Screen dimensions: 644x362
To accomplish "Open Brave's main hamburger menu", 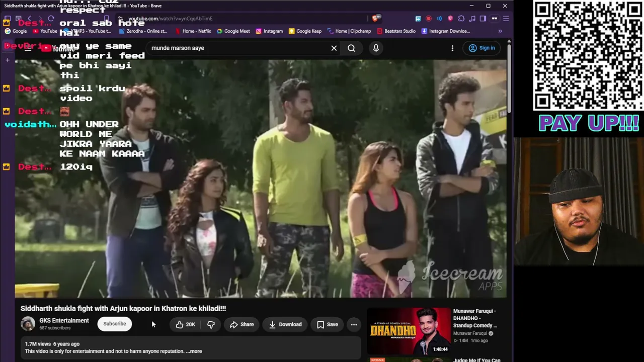I will (506, 19).
